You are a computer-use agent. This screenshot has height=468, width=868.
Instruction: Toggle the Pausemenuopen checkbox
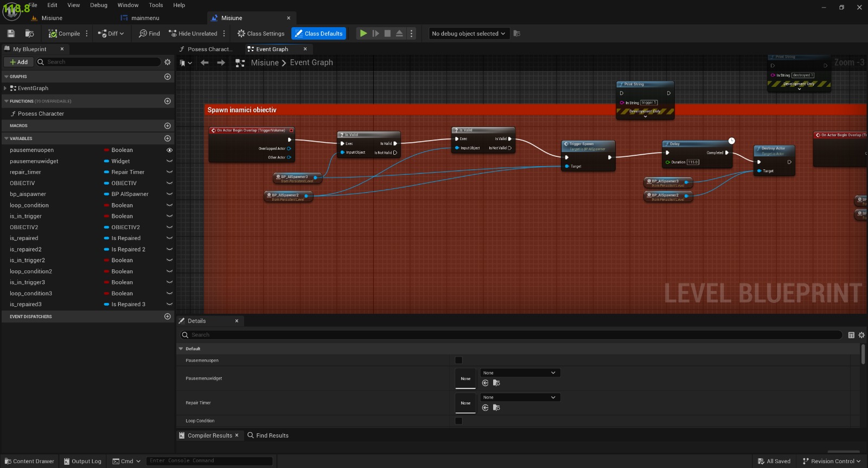coord(458,360)
